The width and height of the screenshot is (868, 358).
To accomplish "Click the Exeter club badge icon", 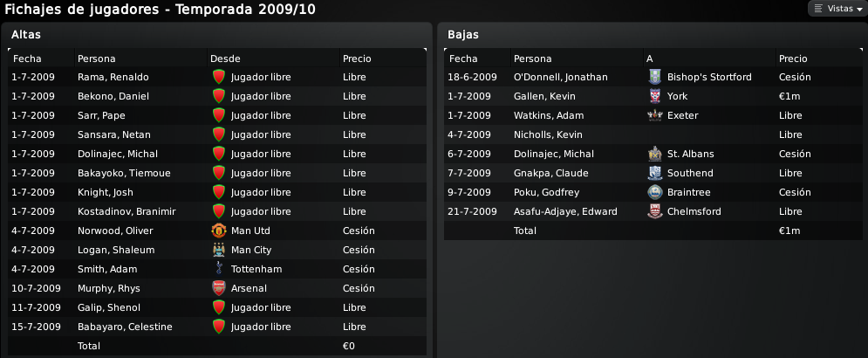I will [x=655, y=116].
